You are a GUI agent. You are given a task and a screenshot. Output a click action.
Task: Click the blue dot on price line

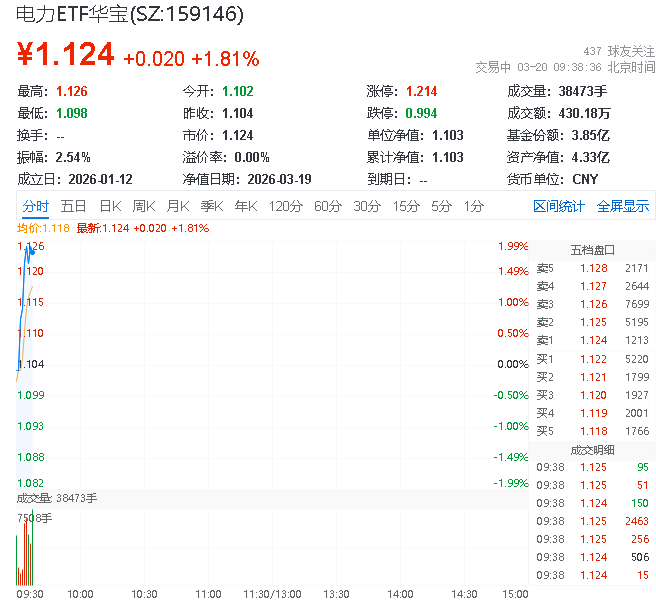pos(33,252)
